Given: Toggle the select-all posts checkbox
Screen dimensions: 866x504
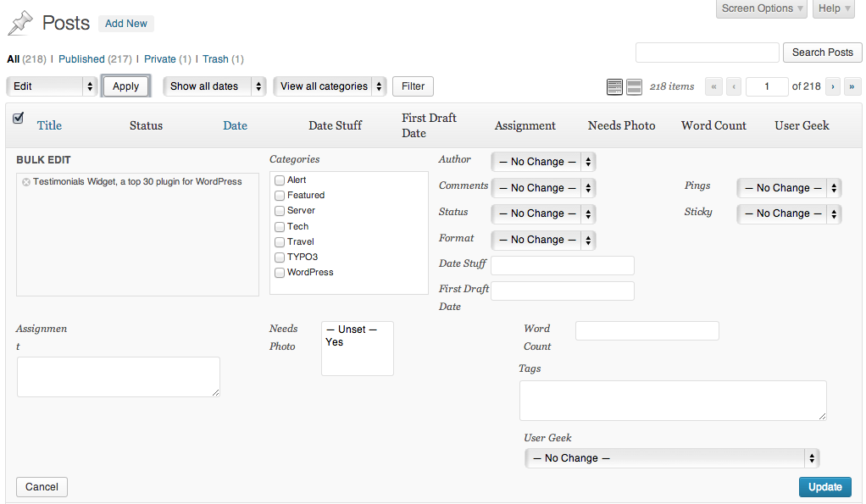Looking at the screenshot, I should point(18,119).
